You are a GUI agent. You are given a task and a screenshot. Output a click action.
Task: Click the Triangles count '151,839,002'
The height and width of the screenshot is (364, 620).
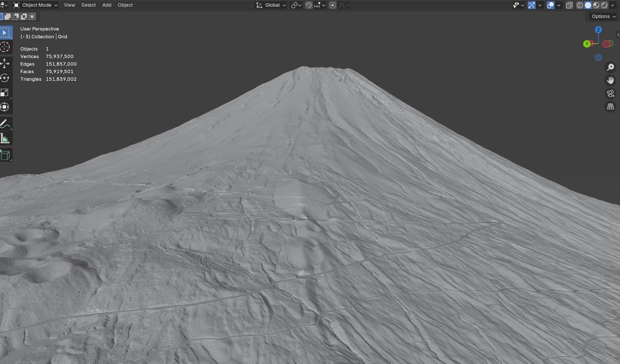point(61,80)
